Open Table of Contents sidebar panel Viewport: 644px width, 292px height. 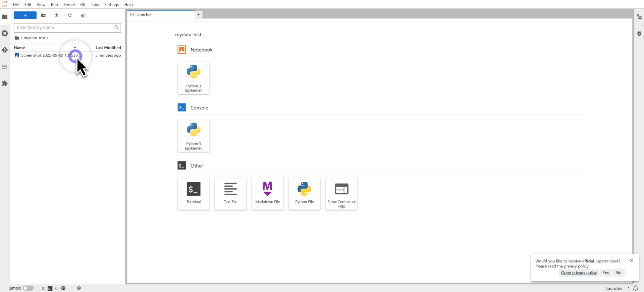5,67
